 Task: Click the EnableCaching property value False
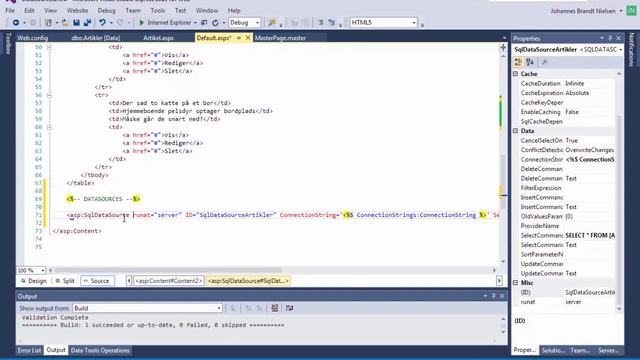tap(589, 112)
